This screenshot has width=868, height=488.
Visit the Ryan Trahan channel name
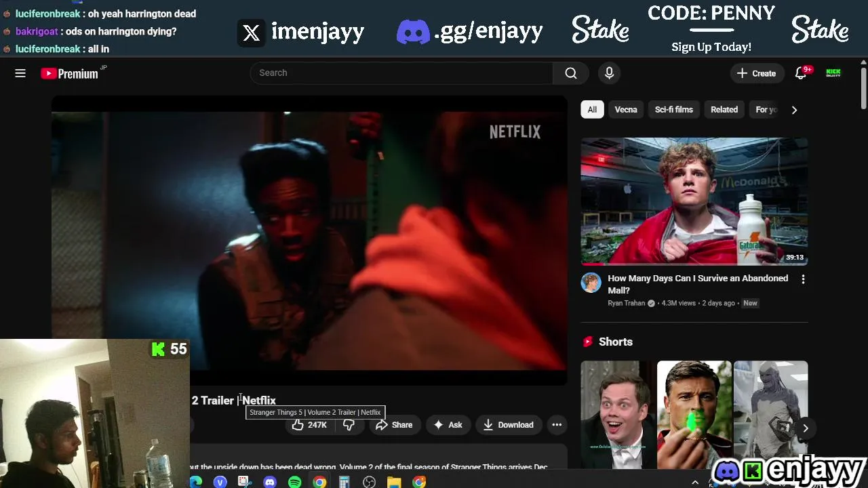coord(626,304)
